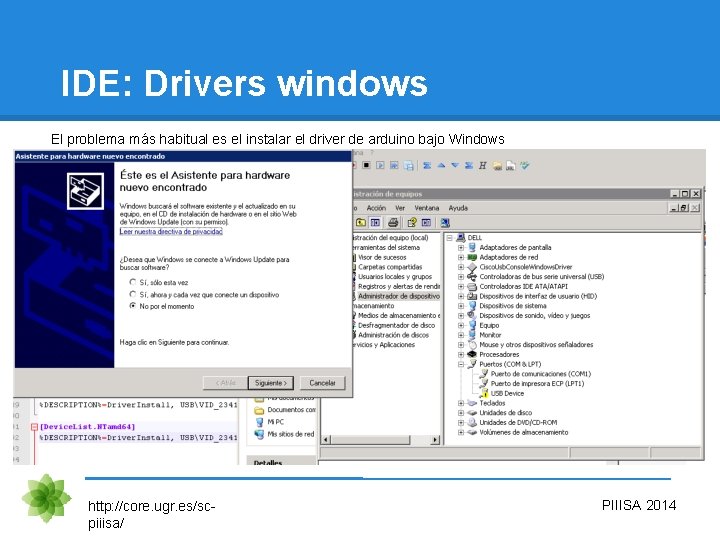
Task: Select 'Sí, ahora y cada vez' radio option
Action: (133, 294)
